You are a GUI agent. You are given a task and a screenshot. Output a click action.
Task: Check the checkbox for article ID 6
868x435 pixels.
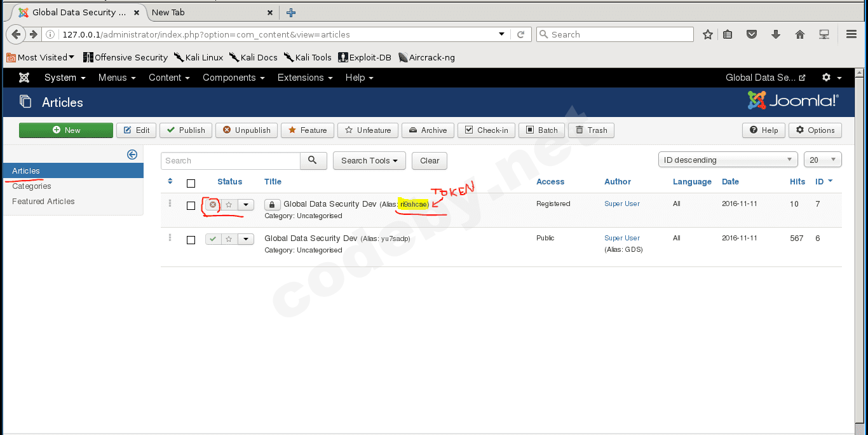pos(191,240)
